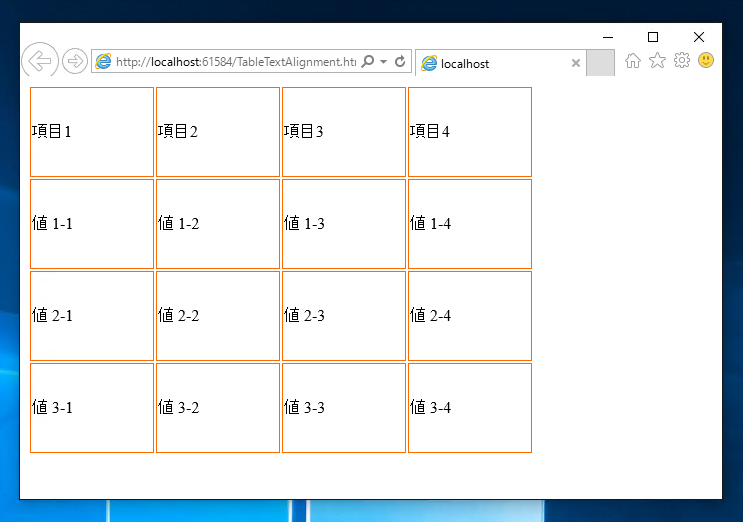This screenshot has width=743, height=522.
Task: Click the browser forward arrow button
Action: pyautogui.click(x=75, y=61)
